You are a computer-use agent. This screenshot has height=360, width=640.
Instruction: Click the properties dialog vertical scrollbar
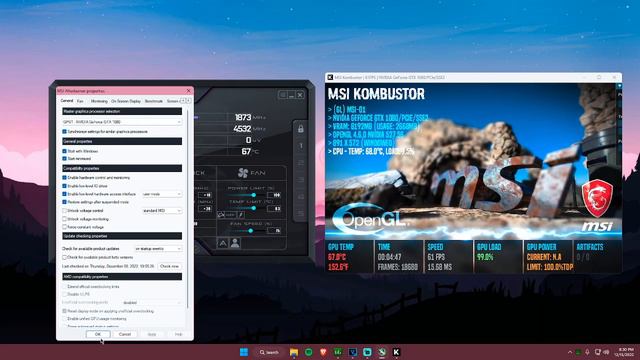point(188,208)
